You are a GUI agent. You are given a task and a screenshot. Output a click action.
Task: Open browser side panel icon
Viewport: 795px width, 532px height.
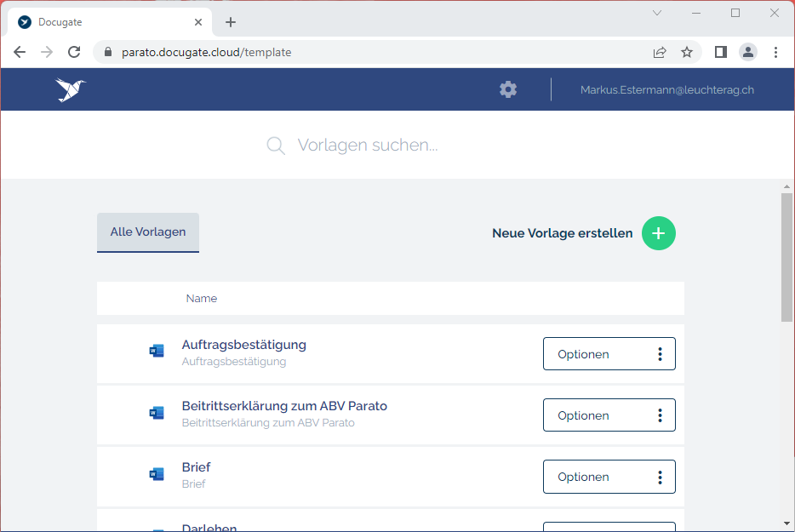(720, 52)
